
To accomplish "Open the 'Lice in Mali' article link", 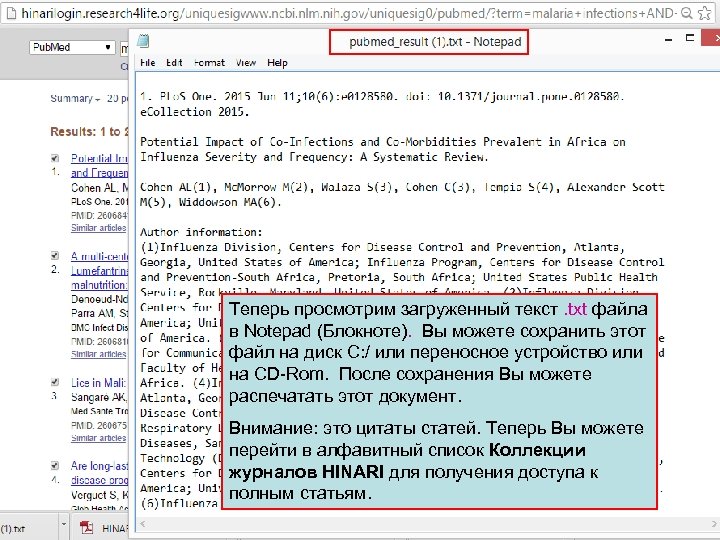I will coord(99,383).
